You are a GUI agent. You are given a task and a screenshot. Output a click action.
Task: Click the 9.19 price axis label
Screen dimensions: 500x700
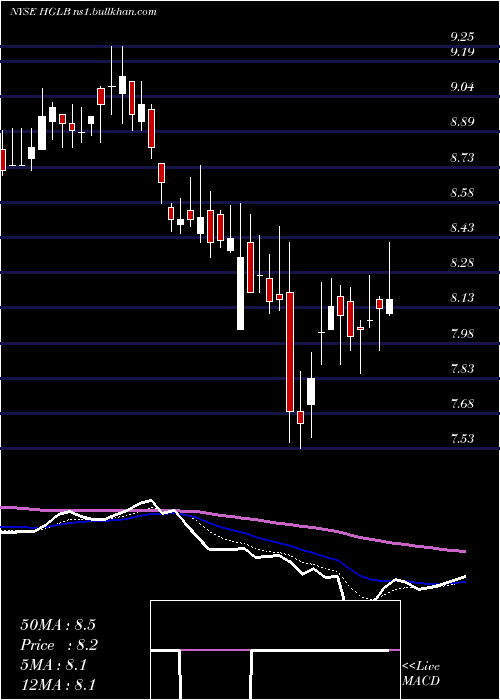click(x=462, y=52)
